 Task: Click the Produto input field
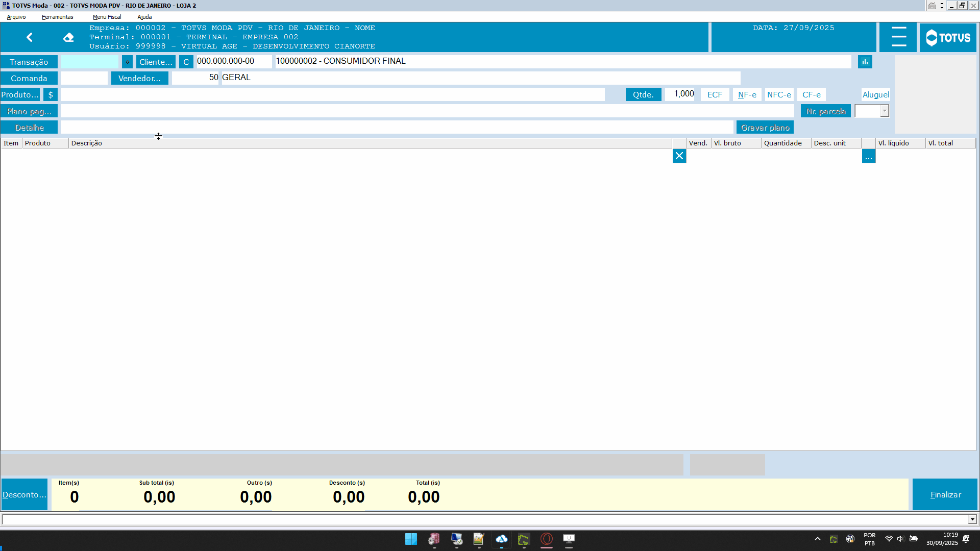[x=333, y=95]
